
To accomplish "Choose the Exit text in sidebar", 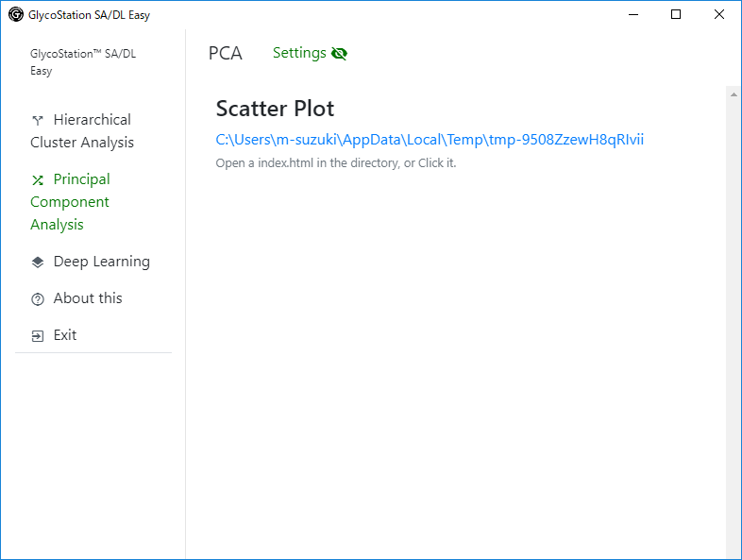I will (x=65, y=335).
